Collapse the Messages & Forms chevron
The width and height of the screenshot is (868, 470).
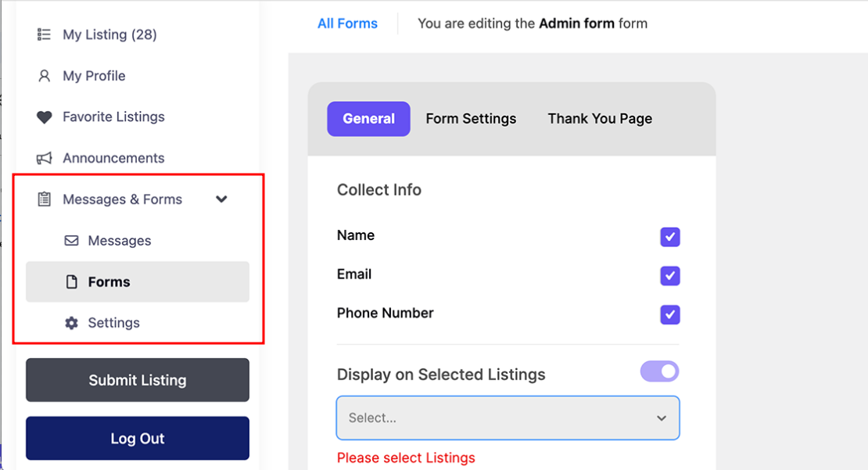point(221,199)
